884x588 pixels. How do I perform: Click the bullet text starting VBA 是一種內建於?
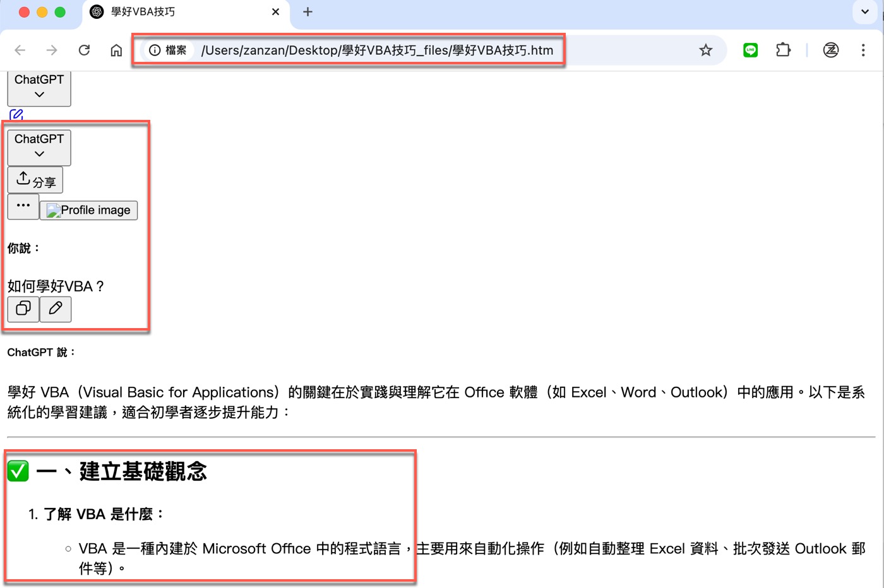point(472,558)
